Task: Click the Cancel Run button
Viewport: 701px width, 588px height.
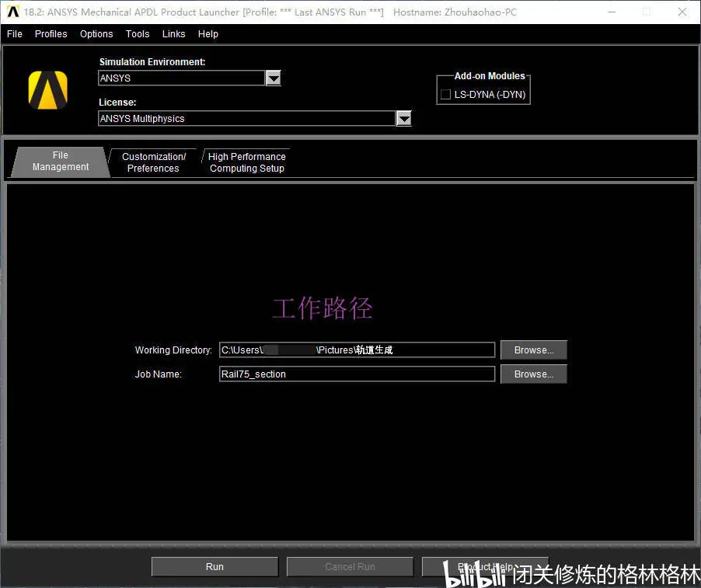Action: point(350,566)
